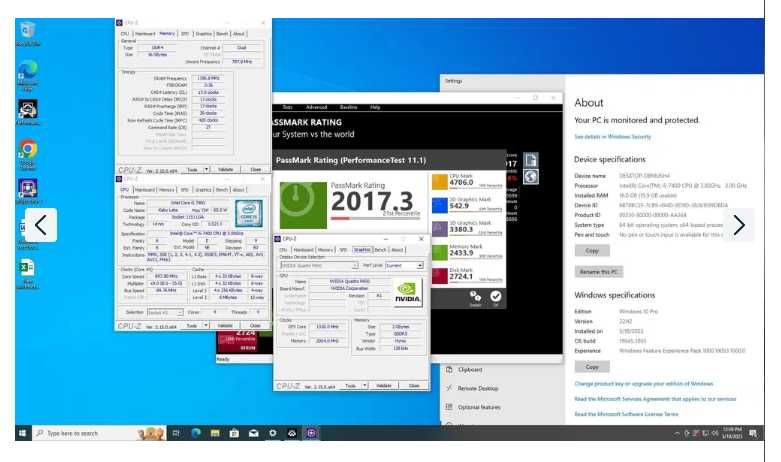Select Clipboard in Settings sidebar

470,369
